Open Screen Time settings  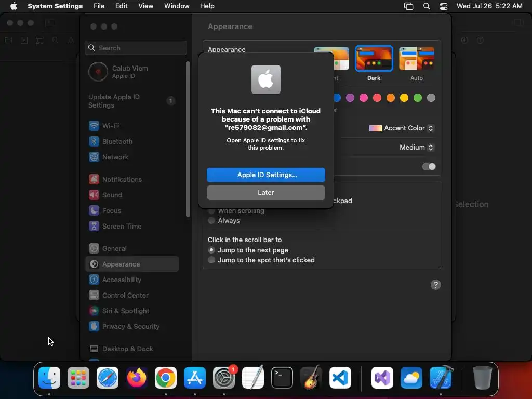coord(115,226)
